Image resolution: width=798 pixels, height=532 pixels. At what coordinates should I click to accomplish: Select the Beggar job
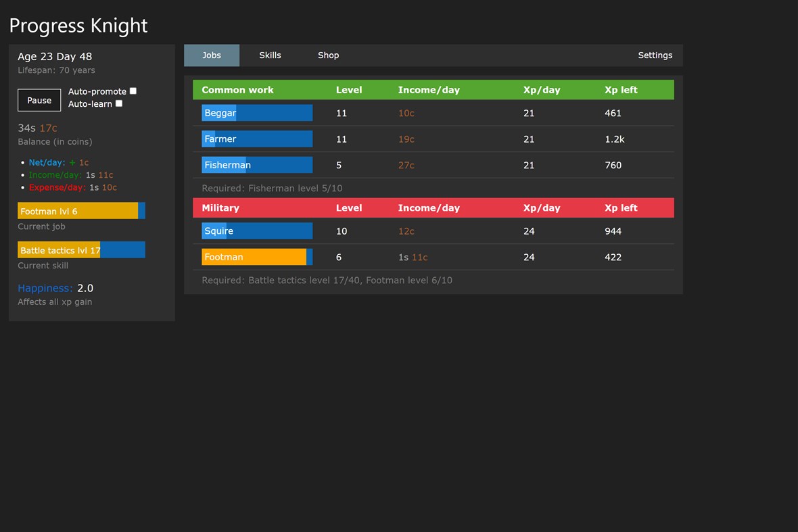[256, 113]
